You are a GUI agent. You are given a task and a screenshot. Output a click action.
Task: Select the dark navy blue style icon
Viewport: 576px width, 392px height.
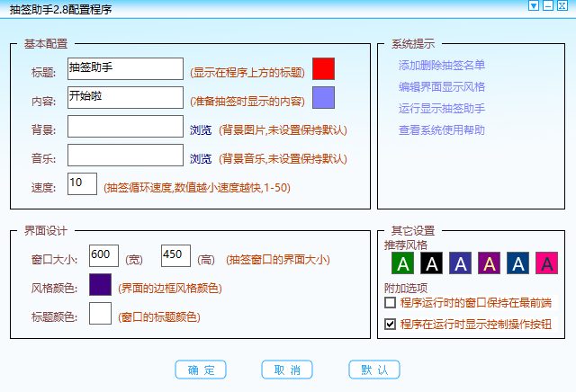pyautogui.click(x=517, y=263)
